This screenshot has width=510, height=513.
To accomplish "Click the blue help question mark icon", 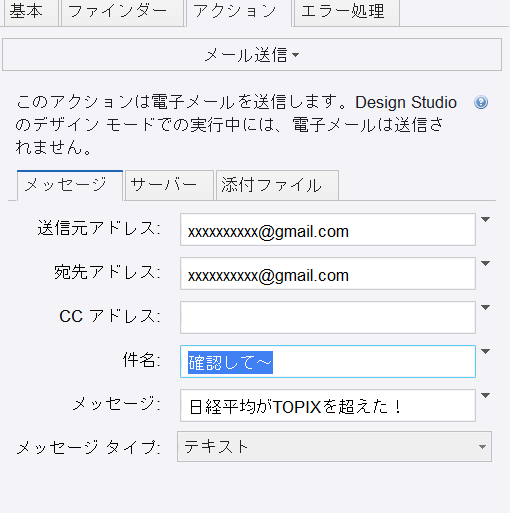I will pyautogui.click(x=481, y=102).
